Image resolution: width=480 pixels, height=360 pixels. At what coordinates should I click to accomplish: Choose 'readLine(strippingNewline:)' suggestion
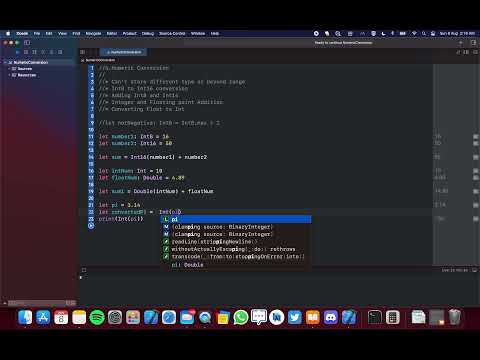[x=236, y=241]
